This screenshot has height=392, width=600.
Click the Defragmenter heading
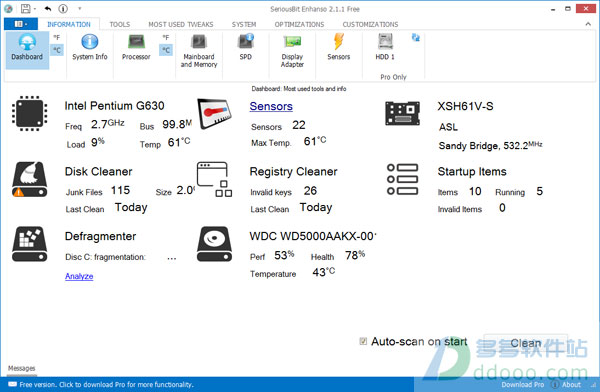tap(100, 236)
